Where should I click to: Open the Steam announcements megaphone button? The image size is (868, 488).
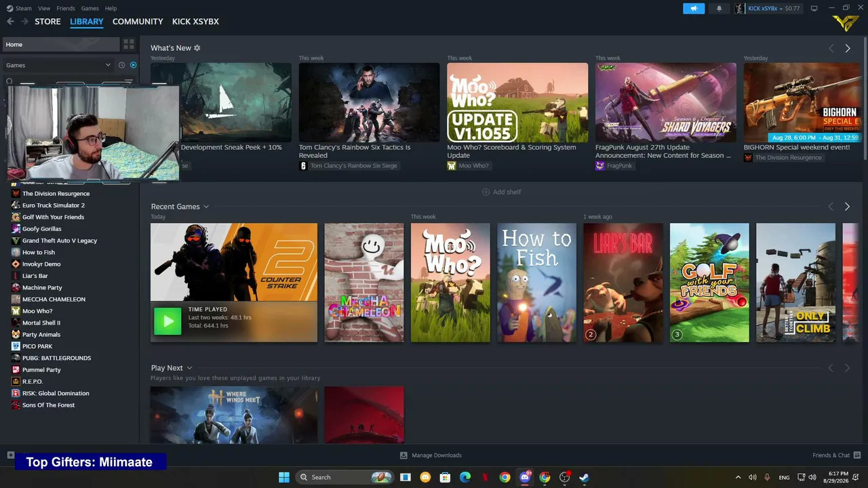[694, 9]
